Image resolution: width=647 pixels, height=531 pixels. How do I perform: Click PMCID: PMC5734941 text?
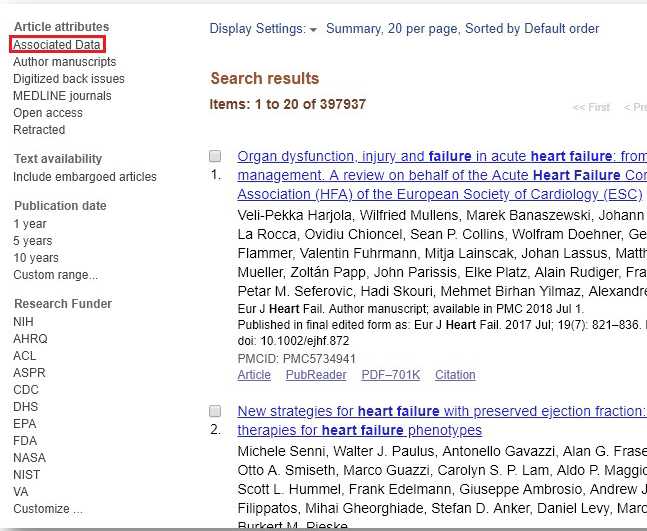click(x=297, y=359)
